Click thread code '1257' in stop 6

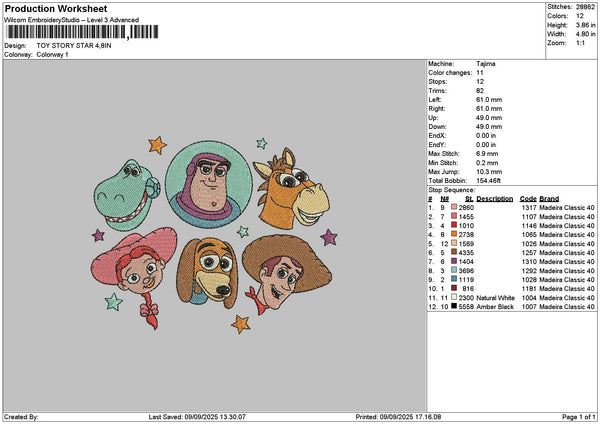[x=529, y=253]
